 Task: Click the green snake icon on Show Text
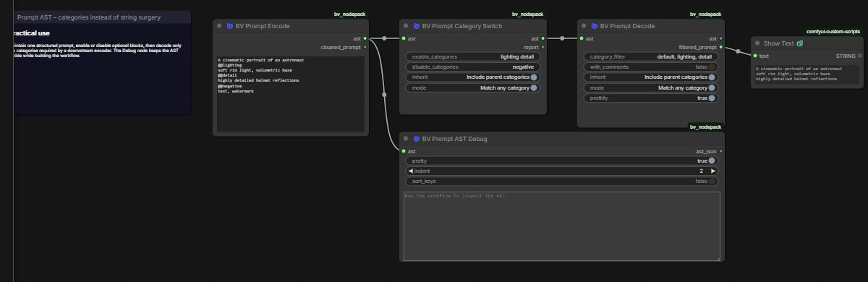tap(800, 43)
